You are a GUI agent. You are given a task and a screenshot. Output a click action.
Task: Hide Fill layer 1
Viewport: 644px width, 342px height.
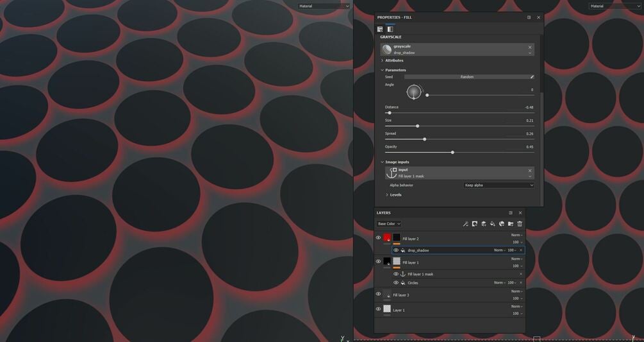tap(378, 261)
